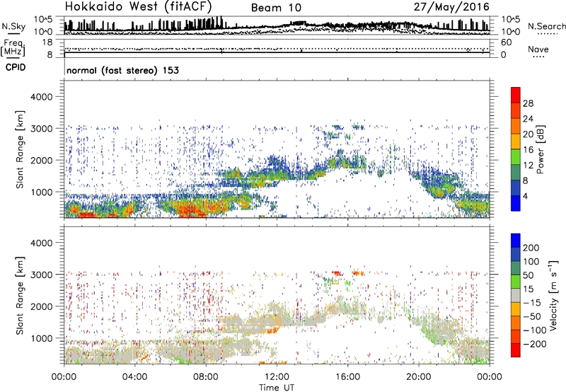Click the "-50" tick on Velocity colorbar
The width and height of the screenshot is (566, 392).
tap(532, 316)
